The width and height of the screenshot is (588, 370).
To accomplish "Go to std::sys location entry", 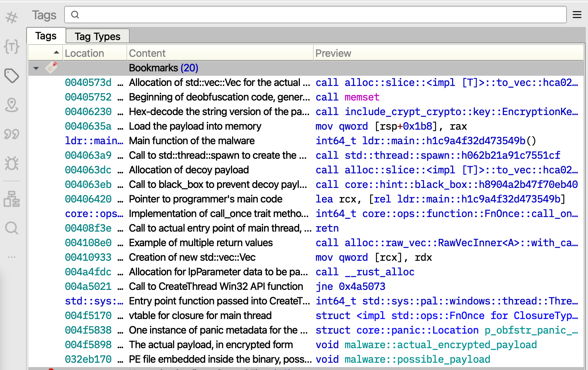I will click(94, 301).
